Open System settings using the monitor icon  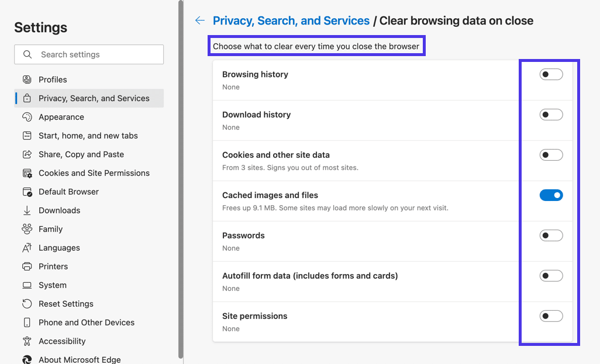tap(26, 285)
